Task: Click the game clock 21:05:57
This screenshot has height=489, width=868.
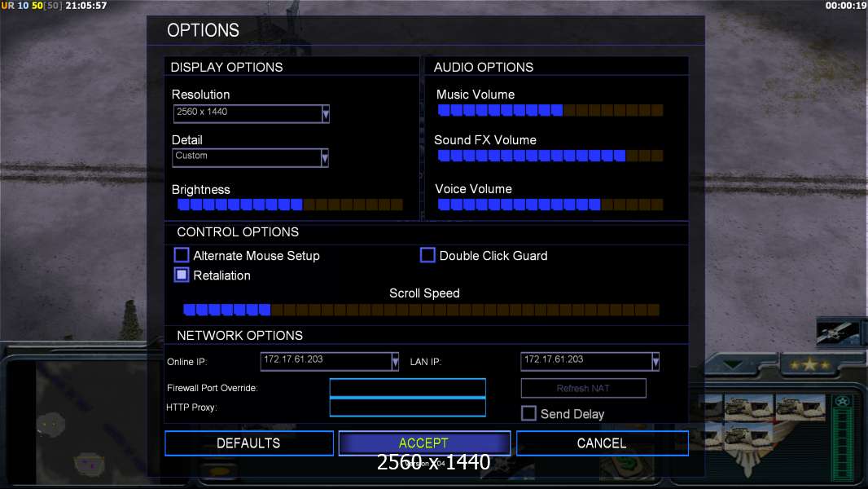Action: pyautogui.click(x=85, y=6)
